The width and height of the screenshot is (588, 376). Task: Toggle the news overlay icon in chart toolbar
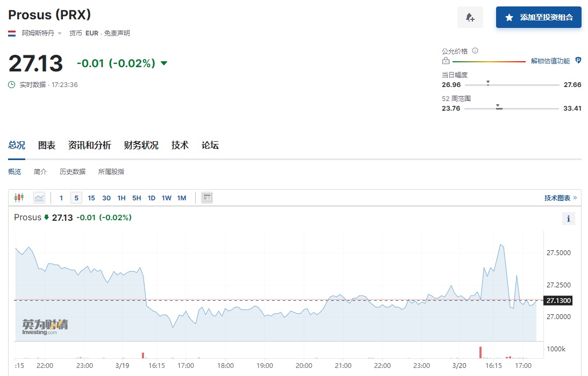click(x=207, y=198)
